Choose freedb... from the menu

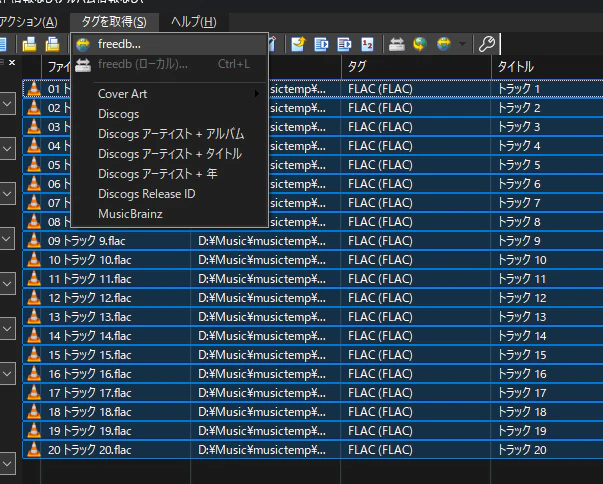coord(170,44)
